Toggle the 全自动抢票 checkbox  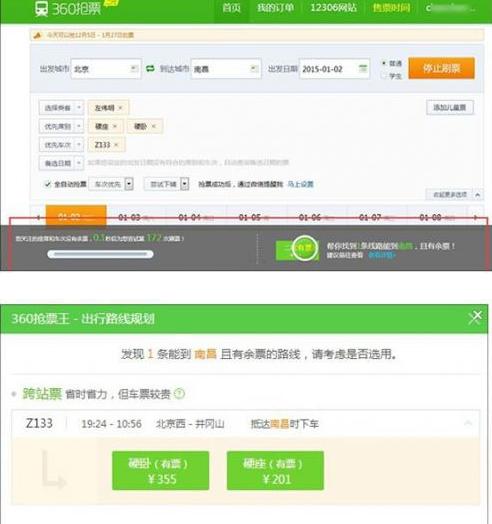click(47, 184)
